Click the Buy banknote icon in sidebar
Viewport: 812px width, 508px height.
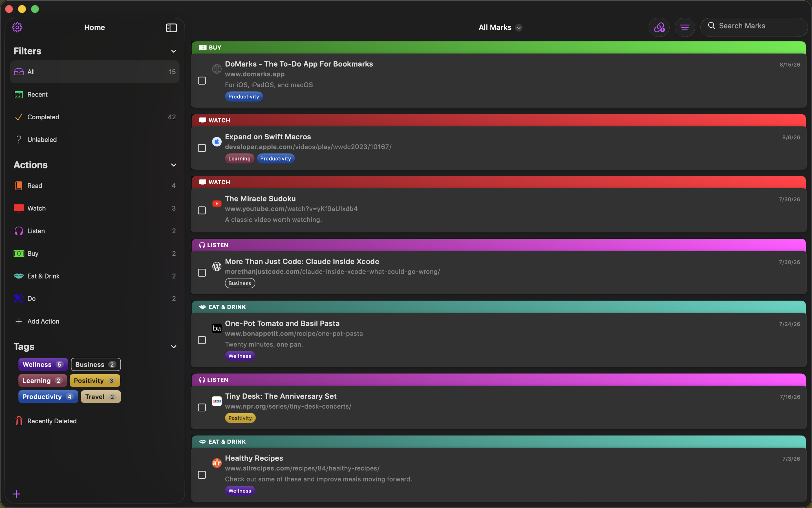[x=19, y=253]
